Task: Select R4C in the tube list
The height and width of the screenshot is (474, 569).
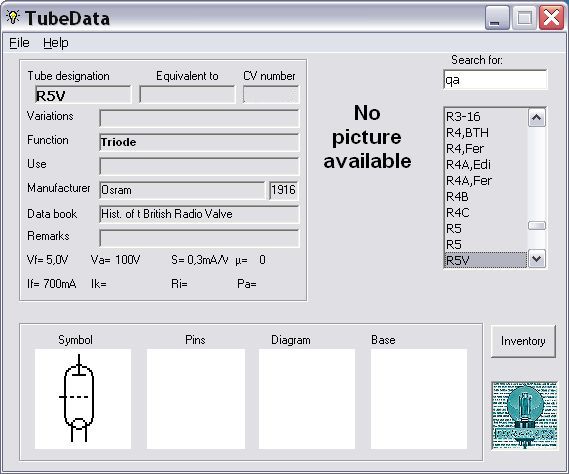Action: (486, 212)
